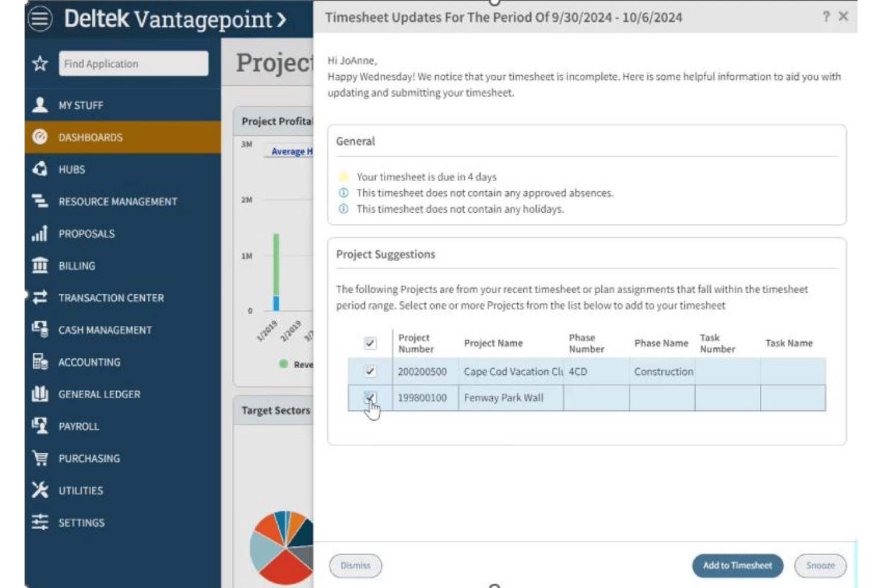Click the Transaction Center arrows icon
Image resolution: width=882 pixels, height=588 pixels.
(x=40, y=297)
